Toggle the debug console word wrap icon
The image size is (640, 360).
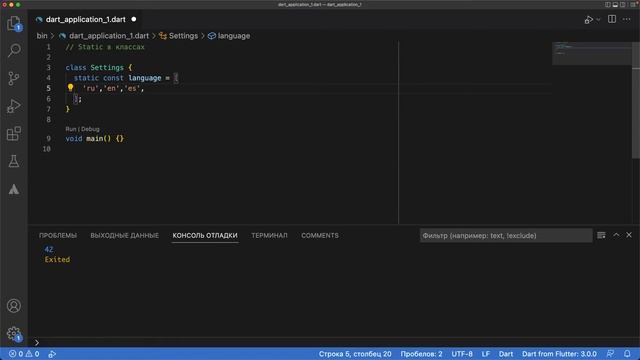(x=601, y=235)
